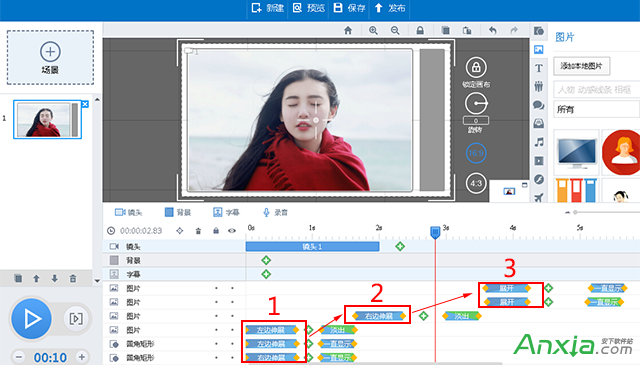Zoom out of the canvas
The width and height of the screenshot is (640, 365).
[395, 30]
